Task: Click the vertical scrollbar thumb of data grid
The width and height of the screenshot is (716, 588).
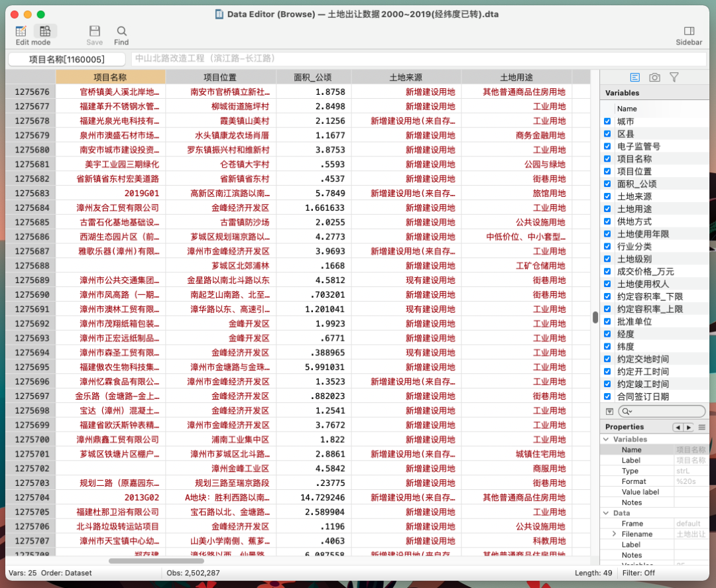Action: tap(595, 318)
